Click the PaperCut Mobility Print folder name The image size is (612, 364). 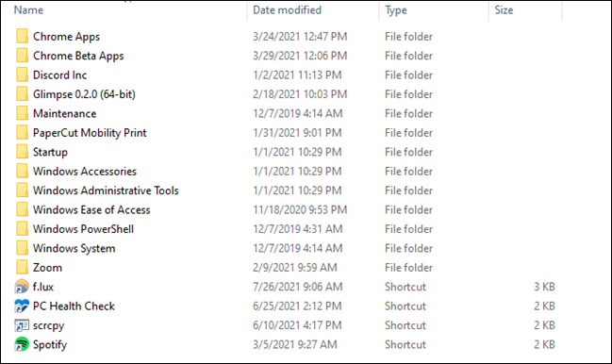[x=90, y=133]
